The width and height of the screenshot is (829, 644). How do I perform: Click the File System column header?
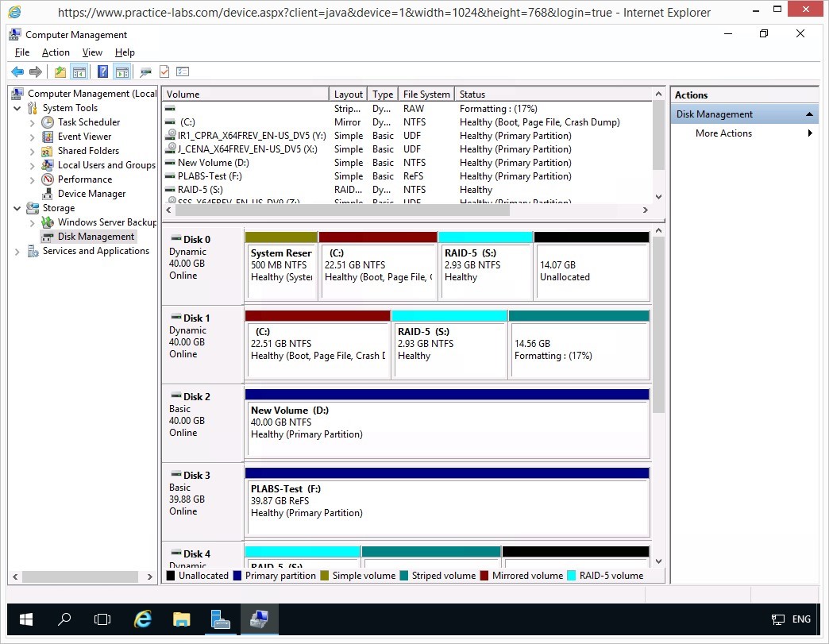pyautogui.click(x=426, y=94)
